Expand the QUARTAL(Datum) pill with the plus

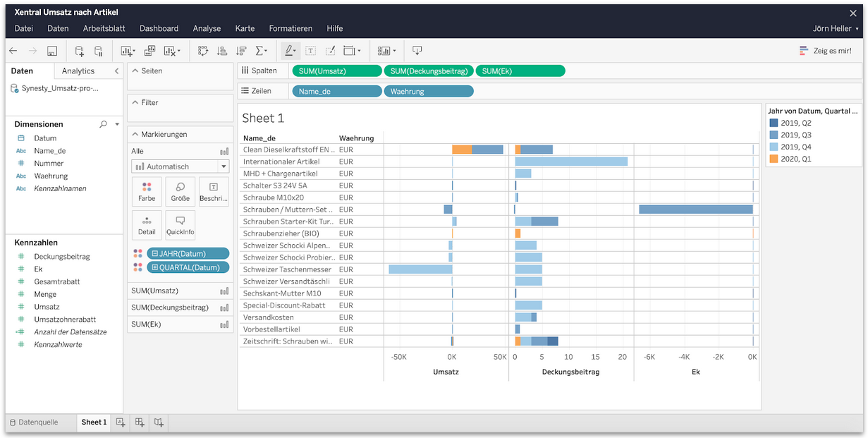155,267
